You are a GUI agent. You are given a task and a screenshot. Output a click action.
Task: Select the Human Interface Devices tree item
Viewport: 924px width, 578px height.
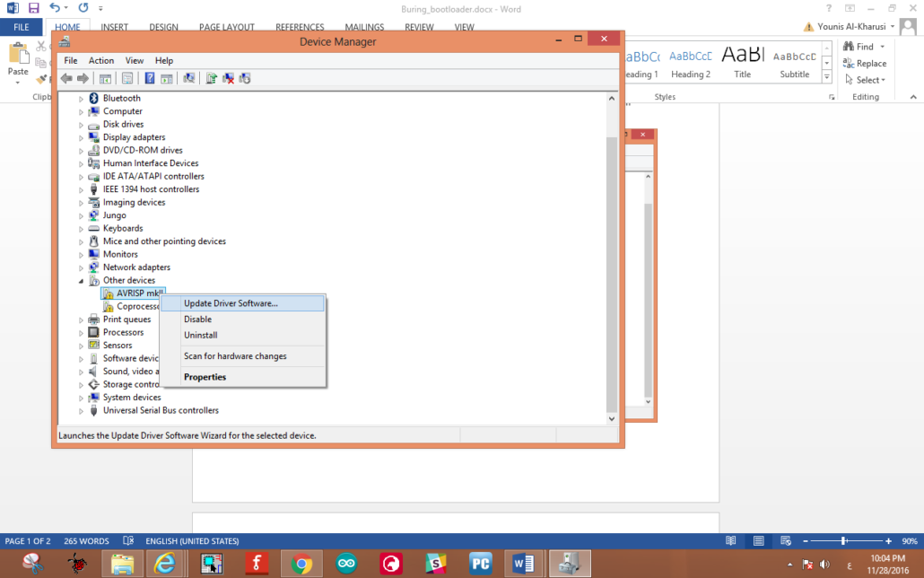coord(151,163)
